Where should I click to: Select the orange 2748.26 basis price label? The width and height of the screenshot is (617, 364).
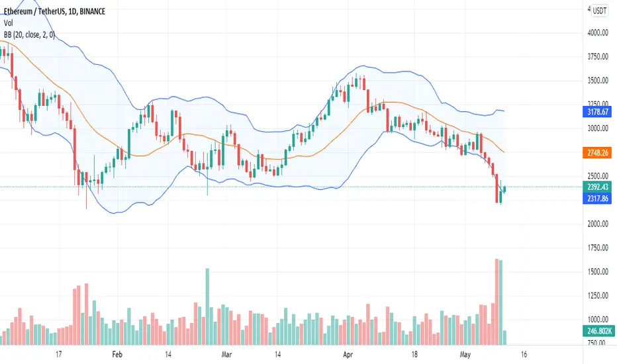point(597,153)
